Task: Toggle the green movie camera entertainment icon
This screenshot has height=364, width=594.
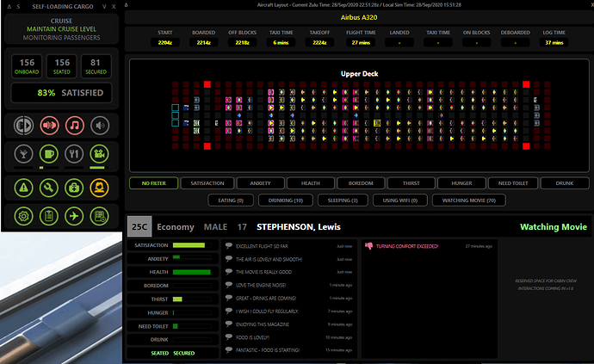Action: click(x=99, y=154)
